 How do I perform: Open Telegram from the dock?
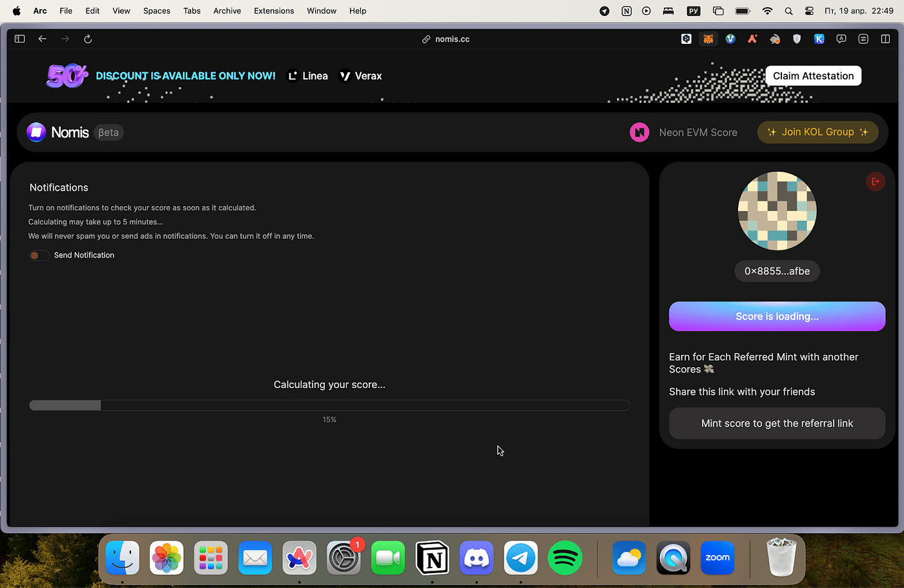[520, 558]
